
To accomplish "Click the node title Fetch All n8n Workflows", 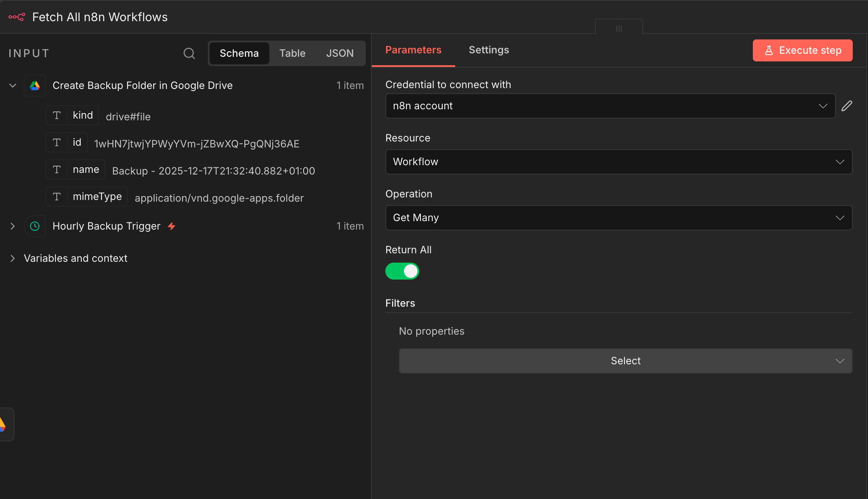I will (100, 17).
